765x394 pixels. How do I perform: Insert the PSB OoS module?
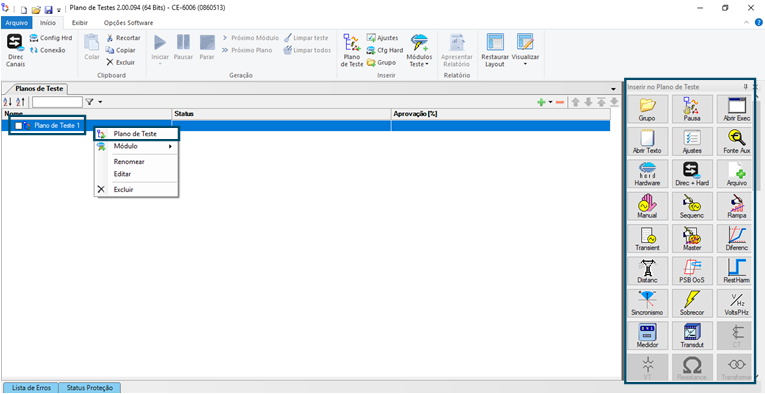point(692,271)
